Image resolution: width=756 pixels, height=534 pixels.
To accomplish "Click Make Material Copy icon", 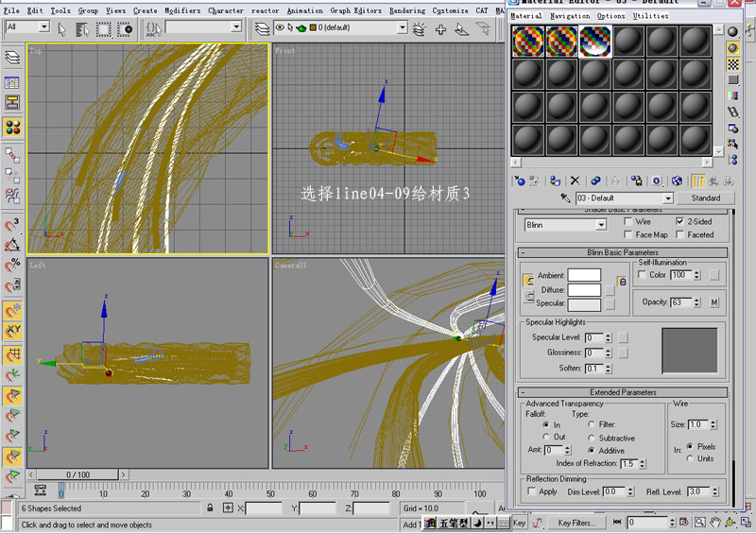I will coord(595,181).
